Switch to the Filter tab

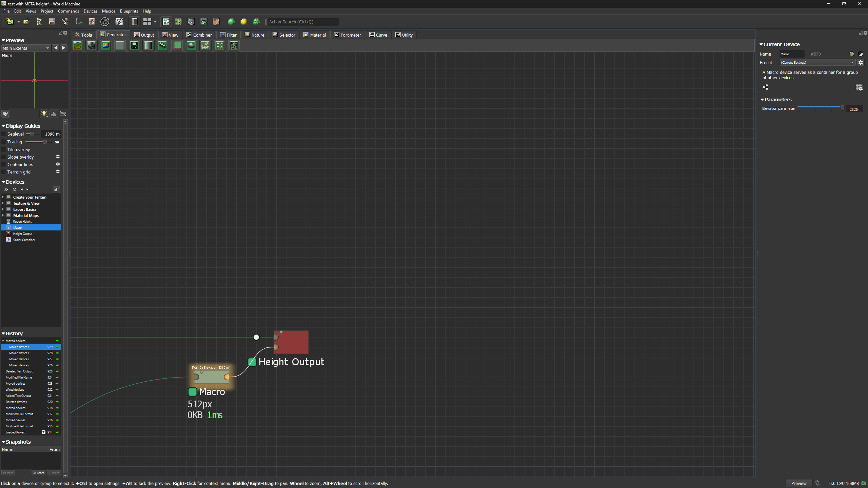(228, 35)
